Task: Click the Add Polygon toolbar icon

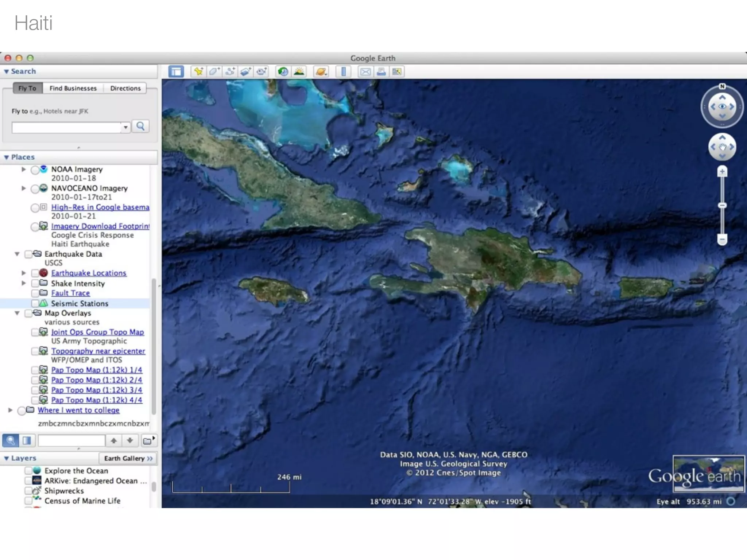Action: tap(214, 71)
